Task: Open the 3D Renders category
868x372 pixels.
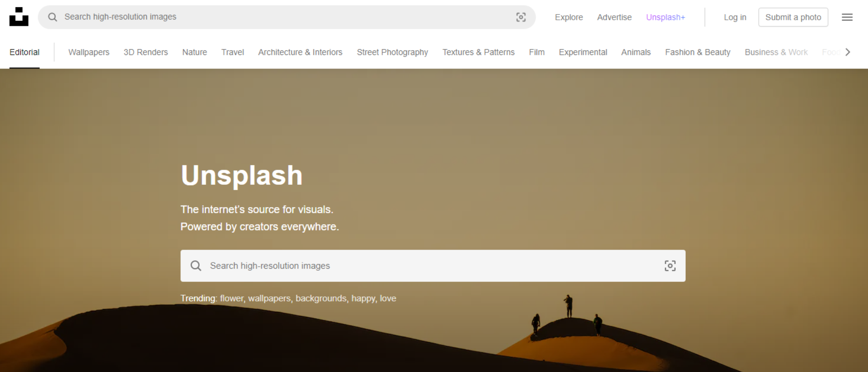Action: (146, 52)
